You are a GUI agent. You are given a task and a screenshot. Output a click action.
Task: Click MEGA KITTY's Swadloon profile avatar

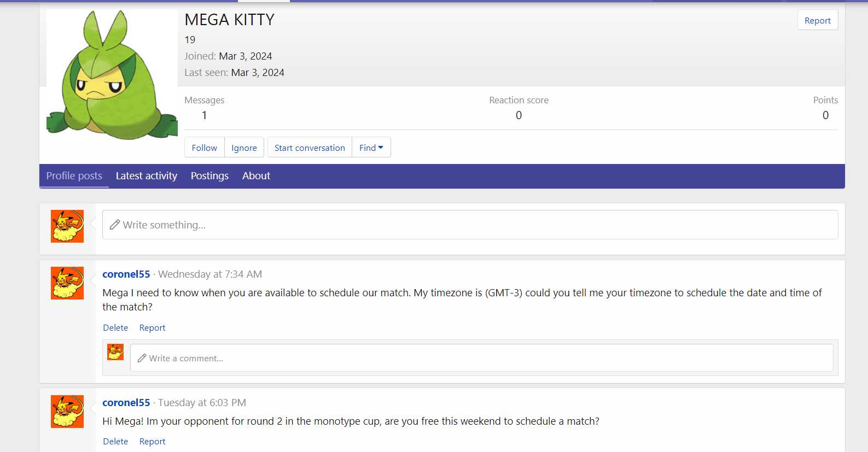[x=112, y=75]
